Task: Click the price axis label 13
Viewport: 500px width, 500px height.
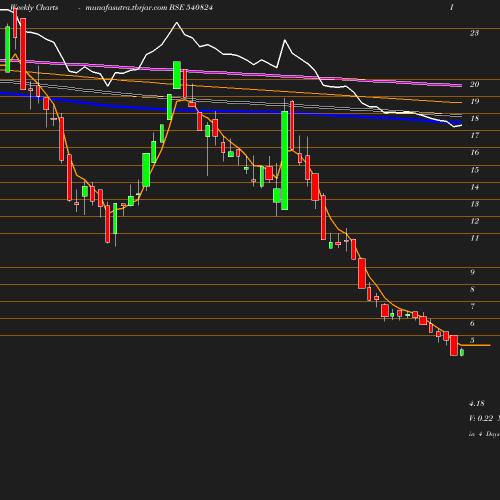Action: (x=474, y=204)
